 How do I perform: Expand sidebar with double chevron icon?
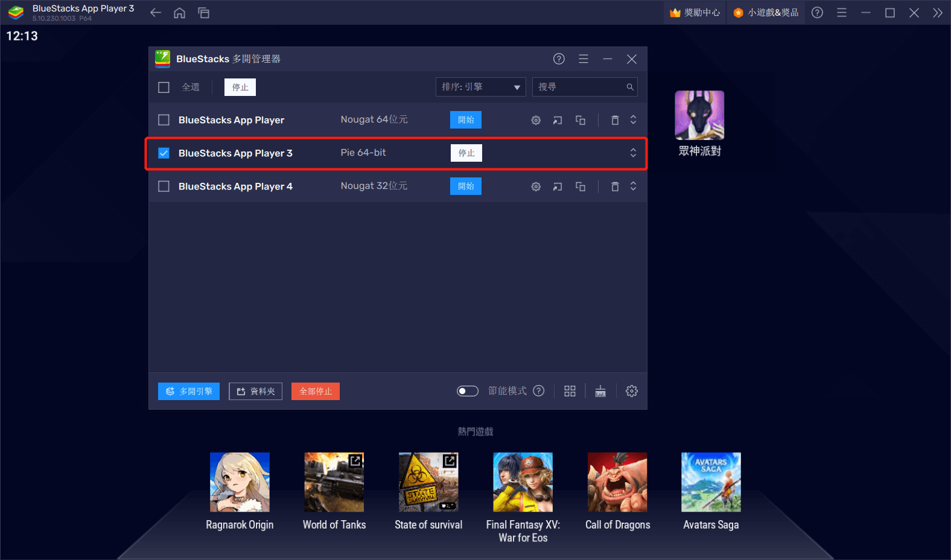point(937,13)
